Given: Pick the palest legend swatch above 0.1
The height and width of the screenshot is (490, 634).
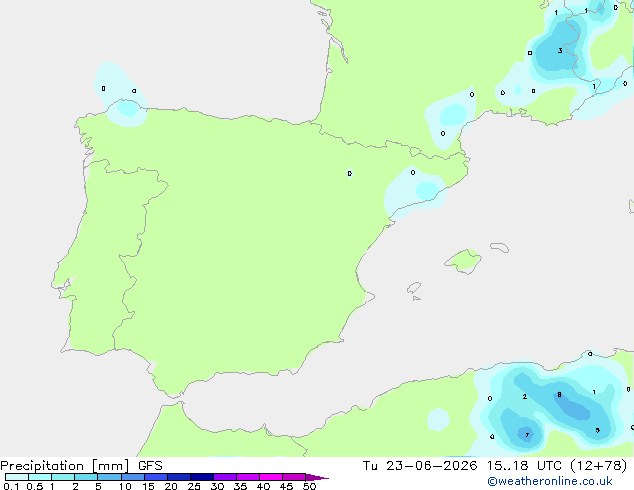Looking at the screenshot, I should [x=17, y=477].
